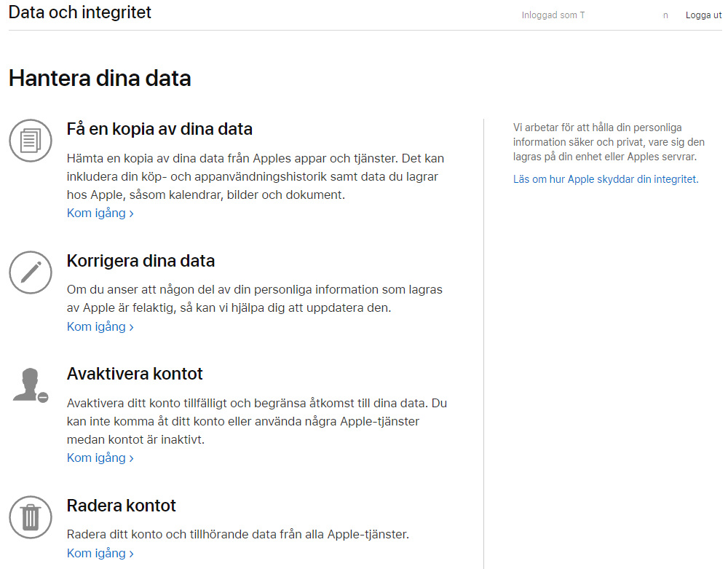Follow Kom igång under Avaktivera kontot
This screenshot has width=728, height=569.
click(x=100, y=458)
